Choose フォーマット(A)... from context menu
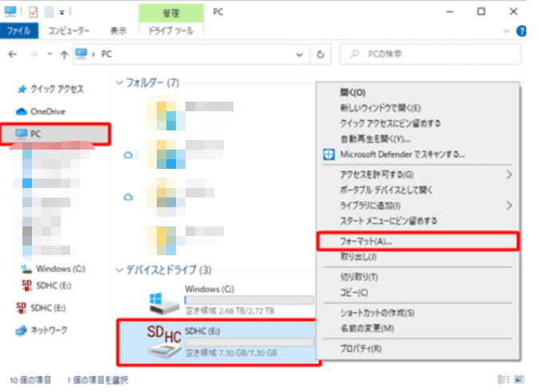The width and height of the screenshot is (539, 392). pyautogui.click(x=417, y=242)
